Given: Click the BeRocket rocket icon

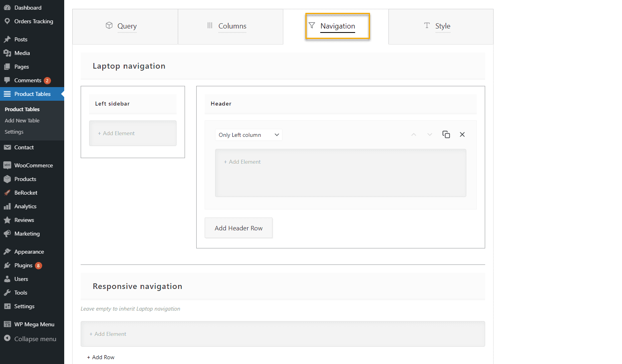Looking at the screenshot, I should pos(7,193).
